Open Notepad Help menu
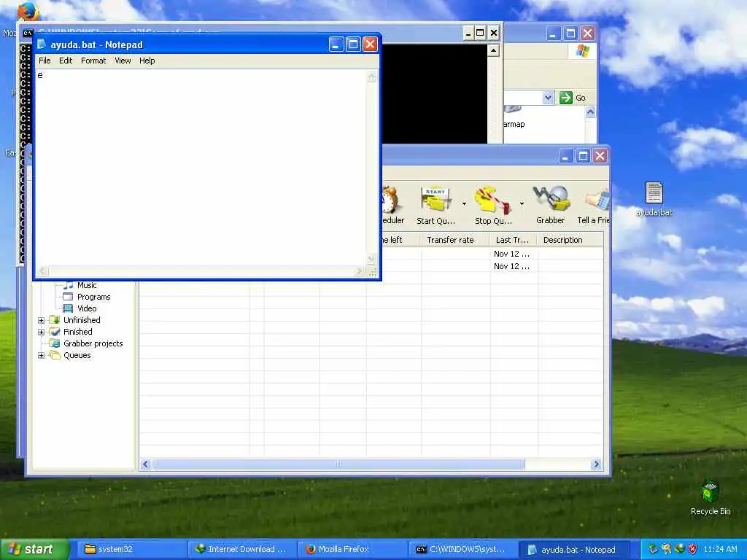This screenshot has width=747, height=560. pos(147,61)
